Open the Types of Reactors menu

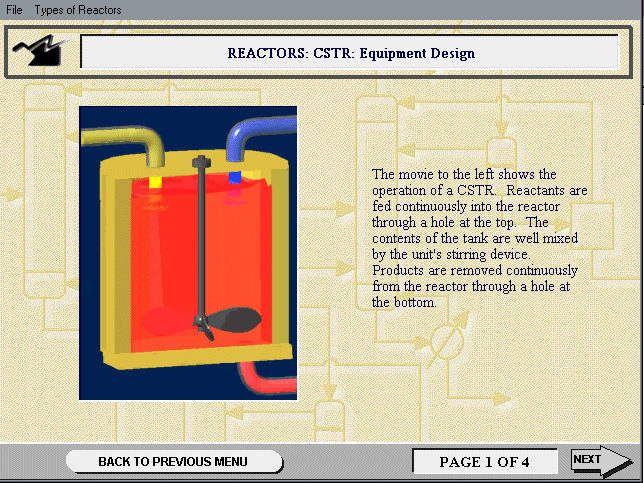pyautogui.click(x=78, y=10)
